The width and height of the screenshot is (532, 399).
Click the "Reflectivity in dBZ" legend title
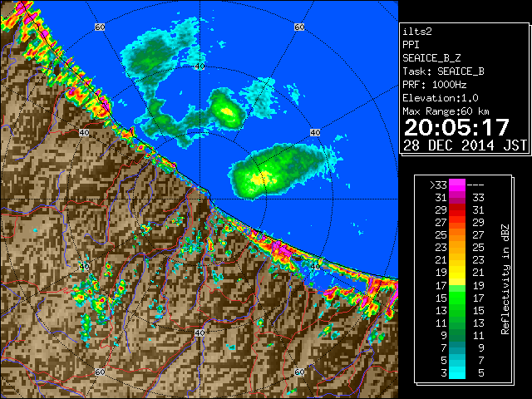(x=505, y=279)
